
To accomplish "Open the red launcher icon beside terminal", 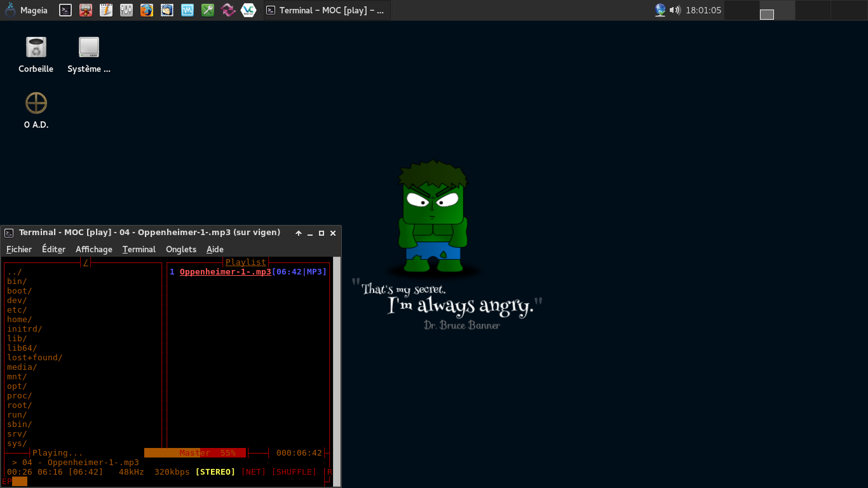I will [x=86, y=10].
